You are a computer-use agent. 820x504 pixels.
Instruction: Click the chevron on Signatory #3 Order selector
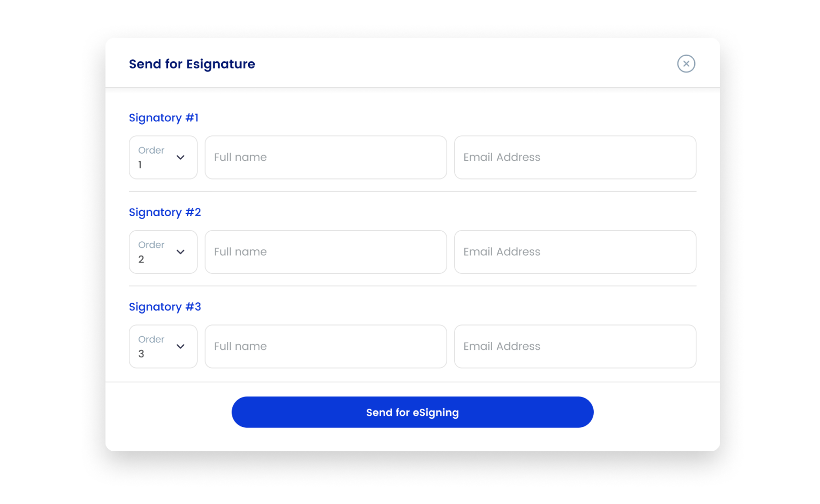pos(180,347)
